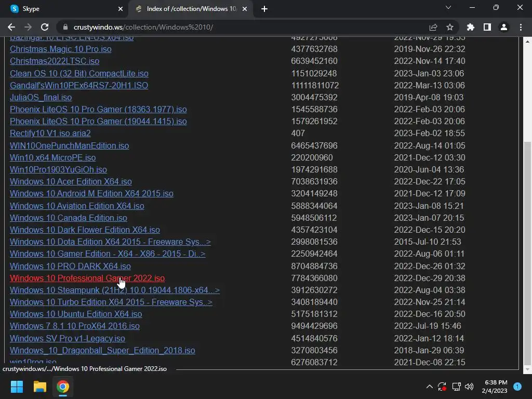The image size is (532, 399).
Task: Download Windows 10 PRO DARK X64.iso
Action: [x=70, y=267]
